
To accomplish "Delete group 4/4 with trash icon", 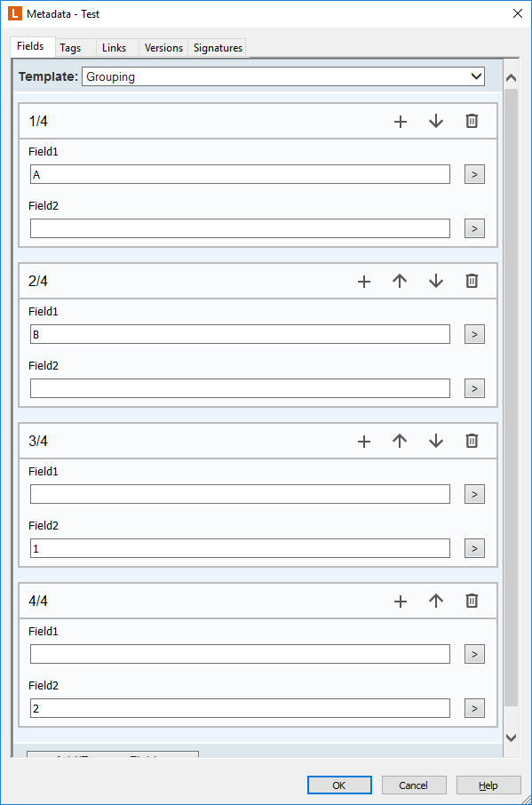I will click(x=472, y=601).
